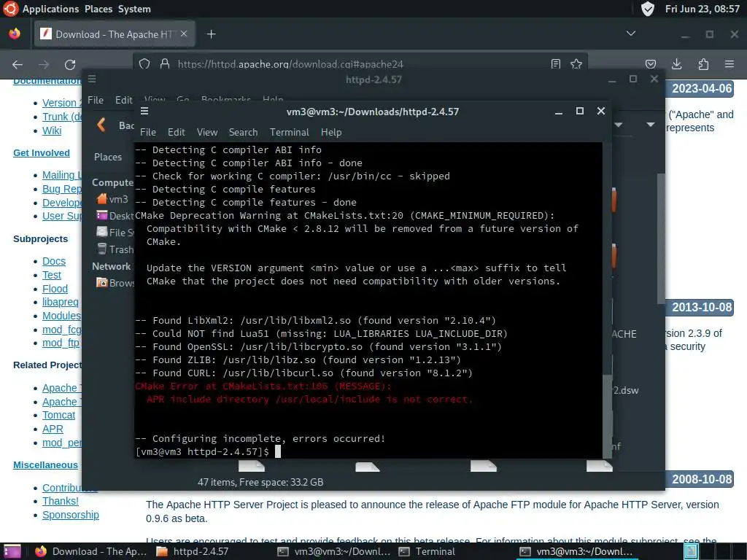Image resolution: width=747 pixels, height=560 pixels.
Task: Click the Ubuntu MATE logo icon
Action: 10,9
